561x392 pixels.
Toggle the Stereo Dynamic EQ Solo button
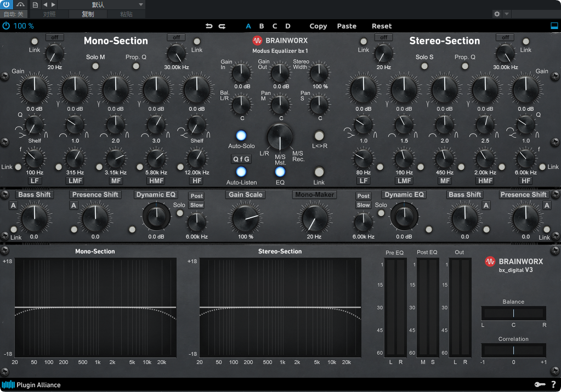click(381, 213)
